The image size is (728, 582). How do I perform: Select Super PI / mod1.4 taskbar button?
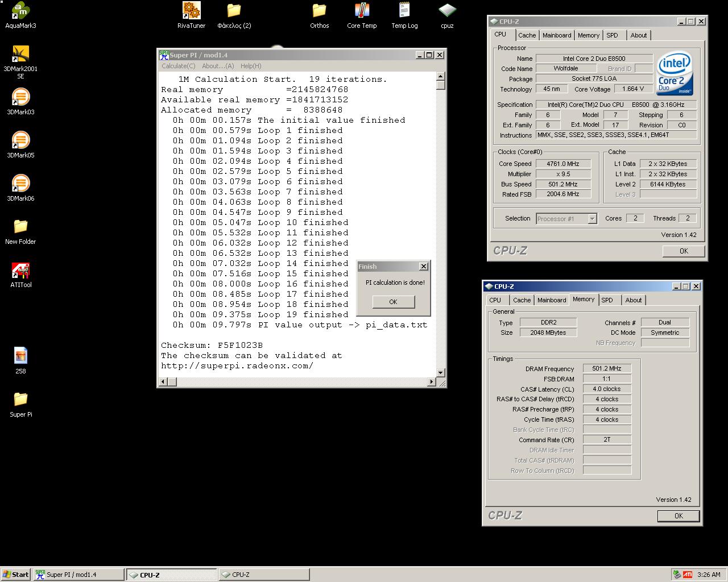(78, 575)
